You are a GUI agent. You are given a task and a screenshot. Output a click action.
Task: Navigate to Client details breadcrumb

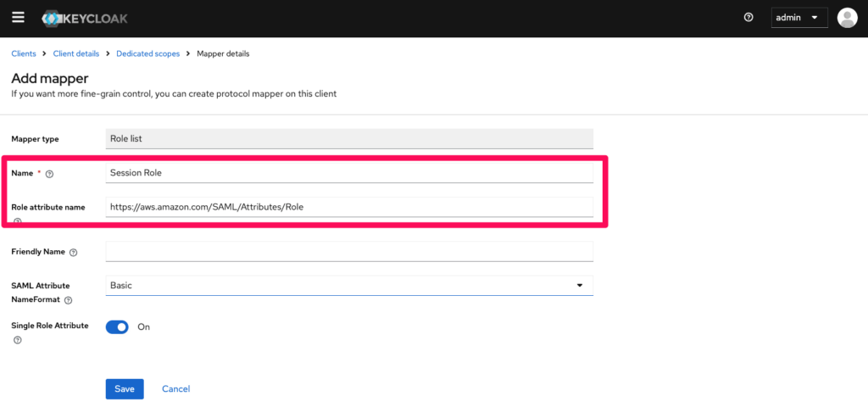(76, 53)
